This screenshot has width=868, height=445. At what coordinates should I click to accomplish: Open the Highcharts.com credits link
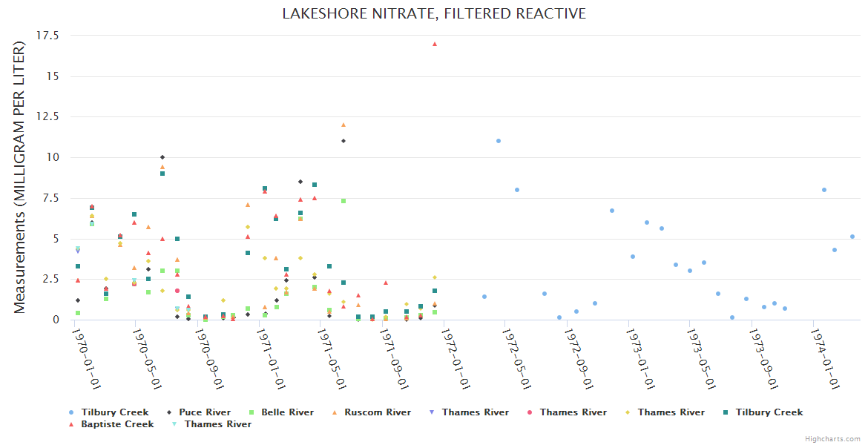tap(832, 439)
